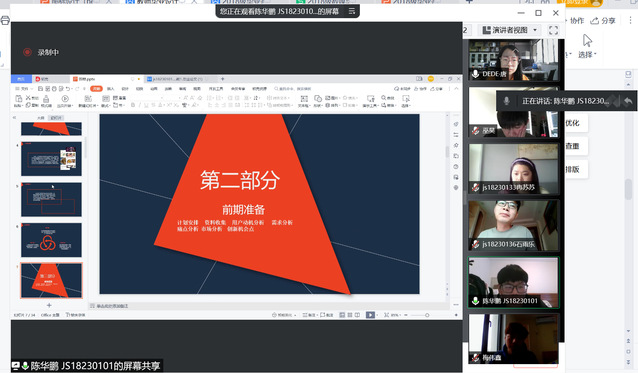Click the add slide plus below the thumbnails

(x=49, y=305)
